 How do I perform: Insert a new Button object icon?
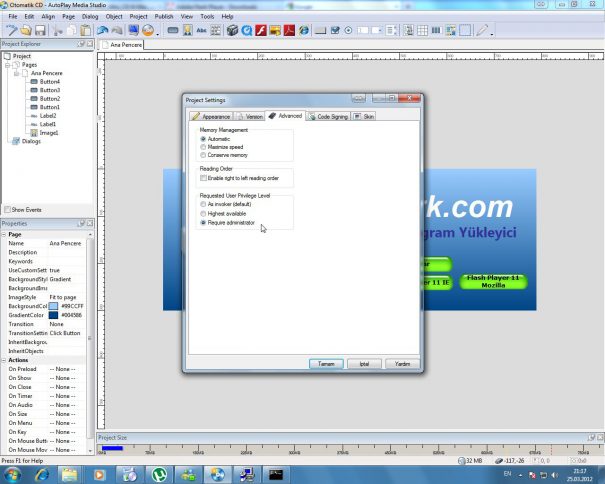click(173, 30)
